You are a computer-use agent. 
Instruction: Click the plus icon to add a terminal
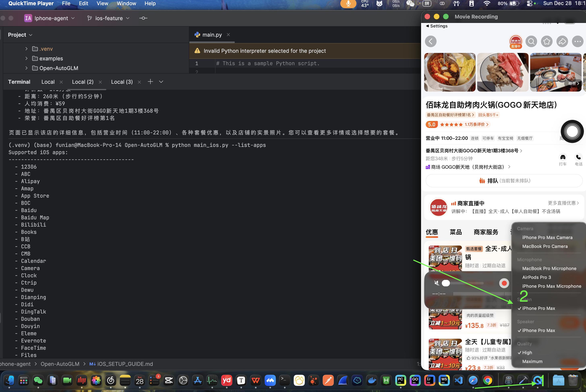[150, 81]
